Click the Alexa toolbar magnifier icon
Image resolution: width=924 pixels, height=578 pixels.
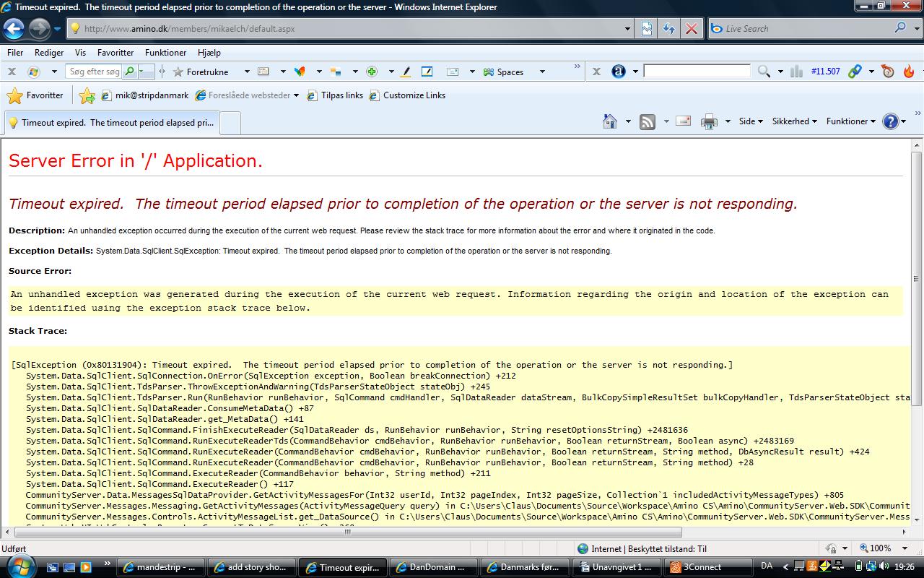click(764, 71)
